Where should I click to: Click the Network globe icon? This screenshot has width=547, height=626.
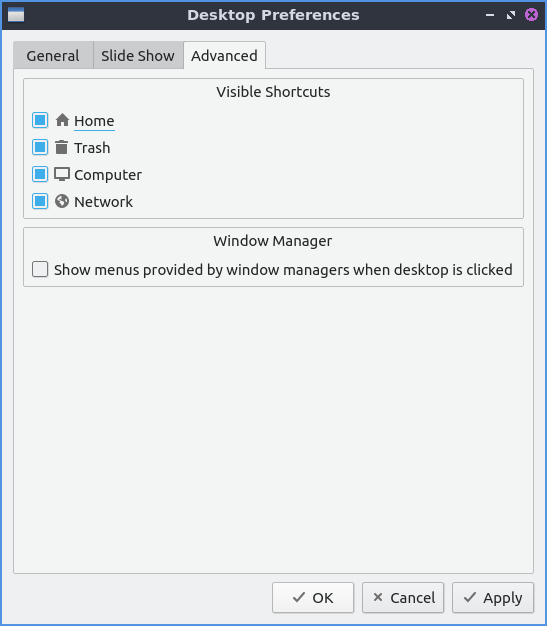point(62,201)
